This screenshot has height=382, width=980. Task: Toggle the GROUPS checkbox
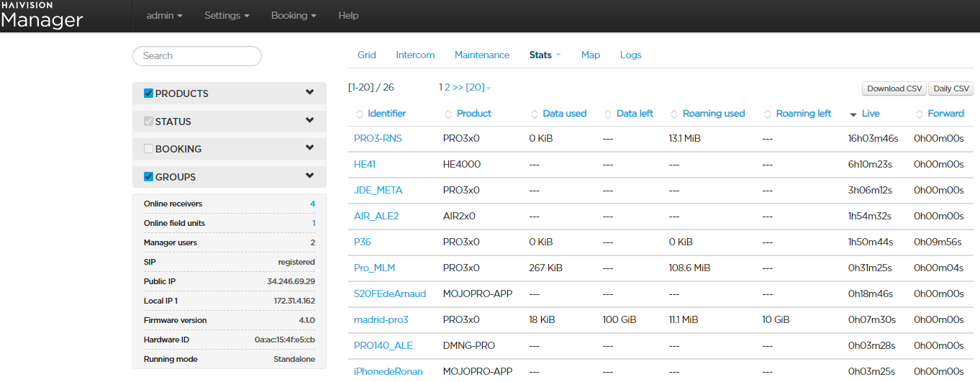(149, 176)
